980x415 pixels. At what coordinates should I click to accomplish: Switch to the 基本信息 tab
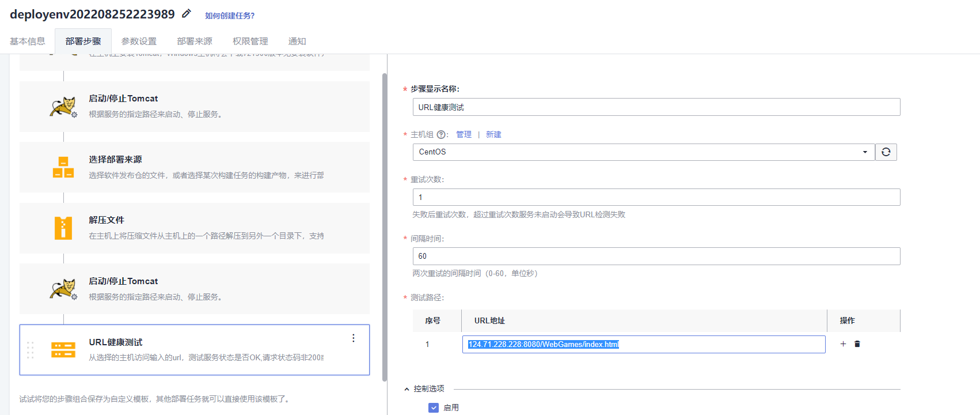coord(28,41)
